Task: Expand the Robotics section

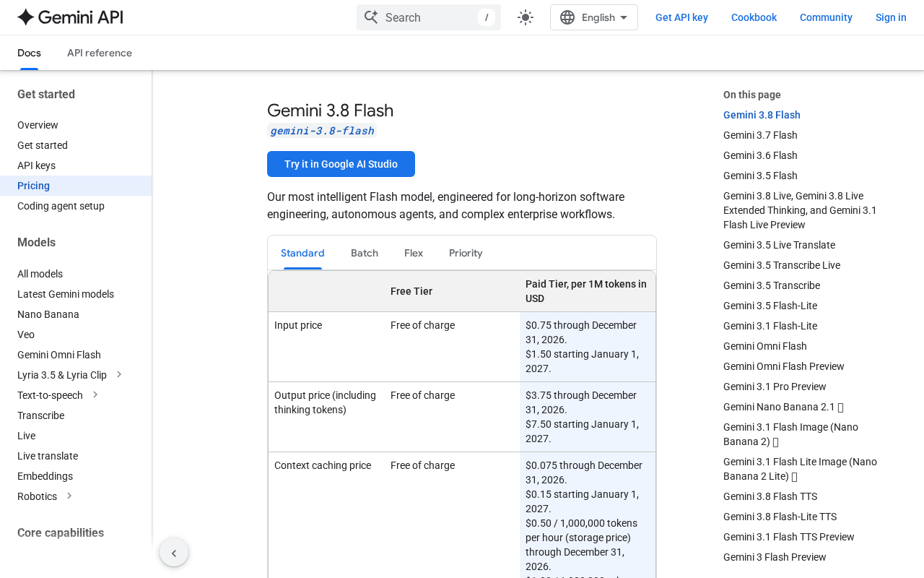Action: tap(69, 496)
